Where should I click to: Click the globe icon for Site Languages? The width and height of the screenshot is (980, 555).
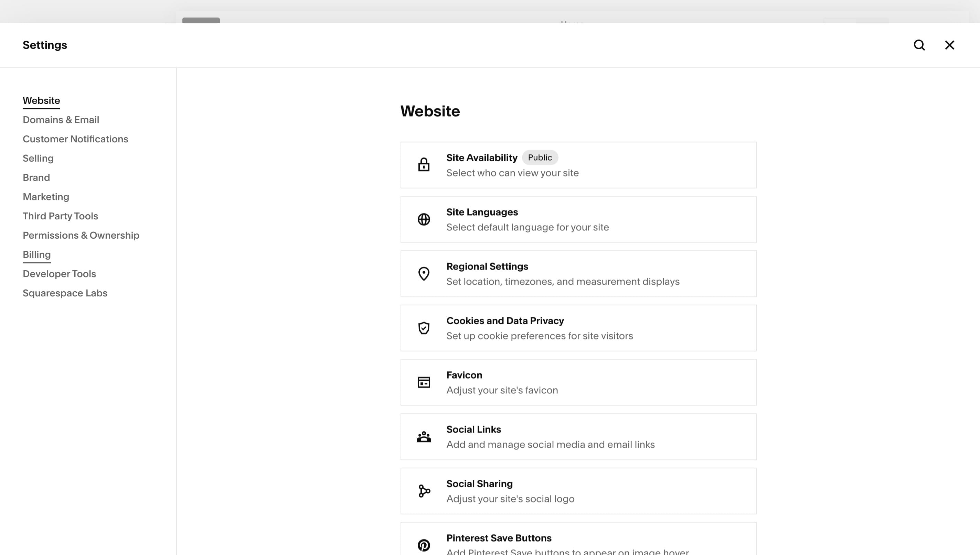[424, 219]
